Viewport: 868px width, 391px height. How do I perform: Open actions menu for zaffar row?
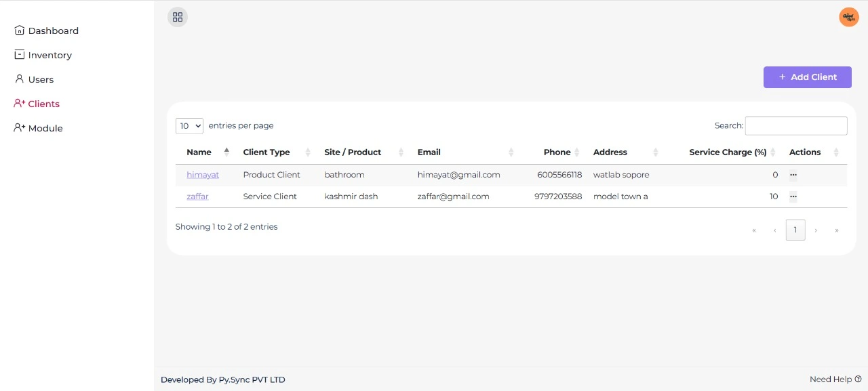tap(793, 197)
